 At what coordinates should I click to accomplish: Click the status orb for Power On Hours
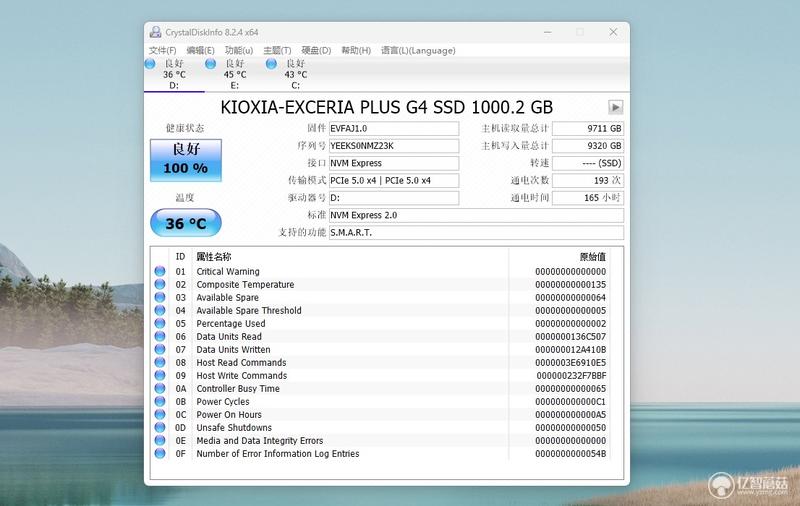pyautogui.click(x=160, y=414)
